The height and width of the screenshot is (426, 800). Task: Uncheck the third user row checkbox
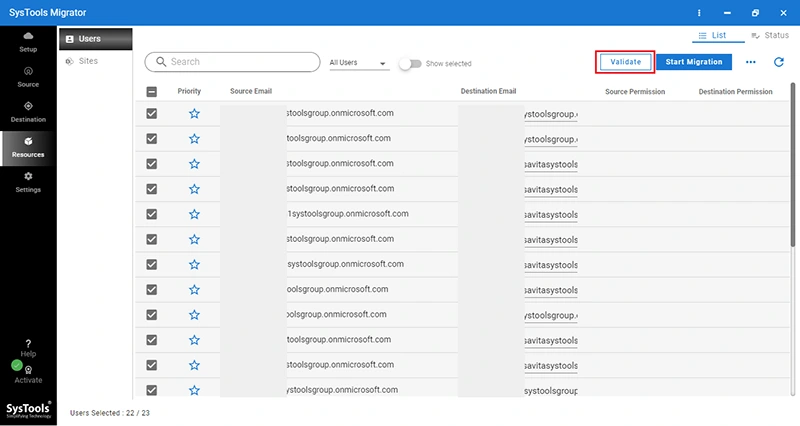(x=152, y=164)
